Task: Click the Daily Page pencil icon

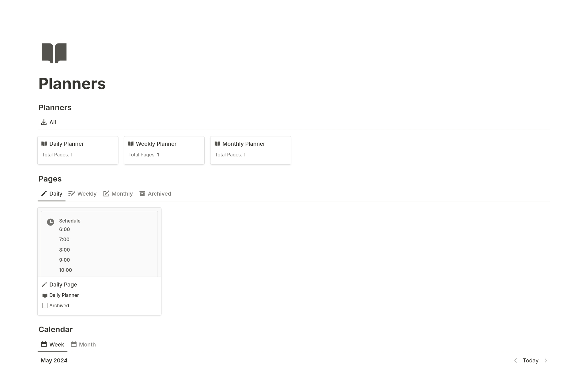Action: [44, 284]
